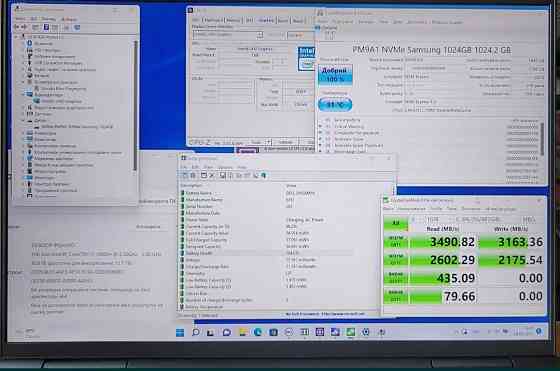Open the Tools dropdown at CPU-Z bottom
Viewport: 560px width, 371px height.
point(261,142)
